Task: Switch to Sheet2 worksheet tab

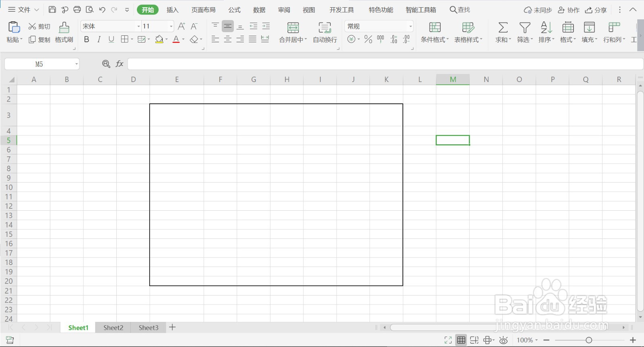Action: click(113, 328)
